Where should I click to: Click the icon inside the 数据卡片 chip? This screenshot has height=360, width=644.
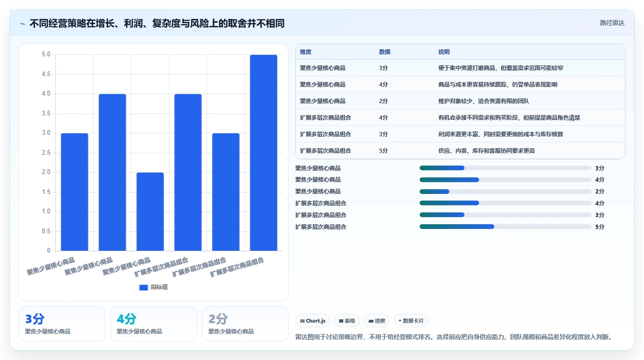pos(400,321)
